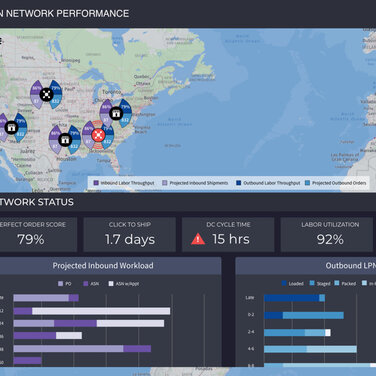Click the Houston label on the map
376x376 pixels.
tap(66, 159)
